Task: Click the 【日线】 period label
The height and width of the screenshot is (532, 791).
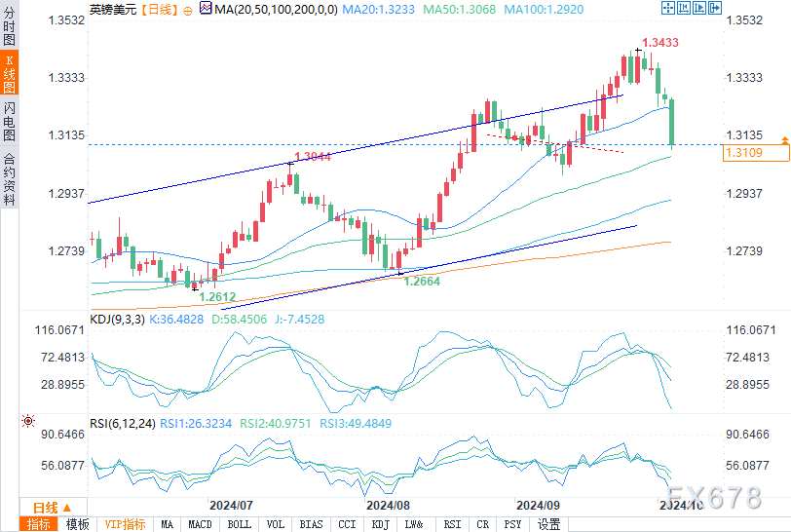Action: click(x=159, y=9)
